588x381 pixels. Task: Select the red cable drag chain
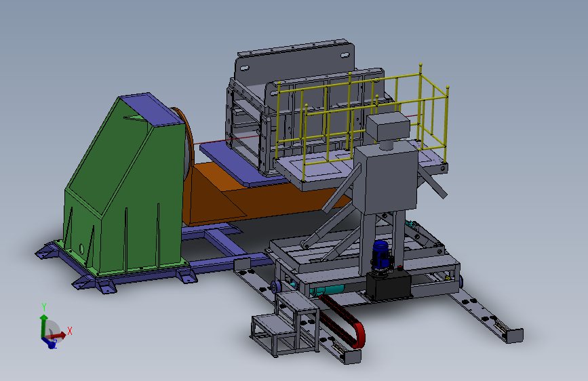[343, 322]
